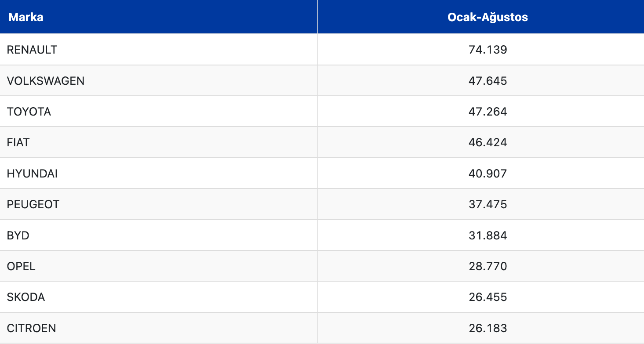Viewport: 644px width, 344px height.
Task: Click Renault's sales value 74.139
Action: point(488,50)
